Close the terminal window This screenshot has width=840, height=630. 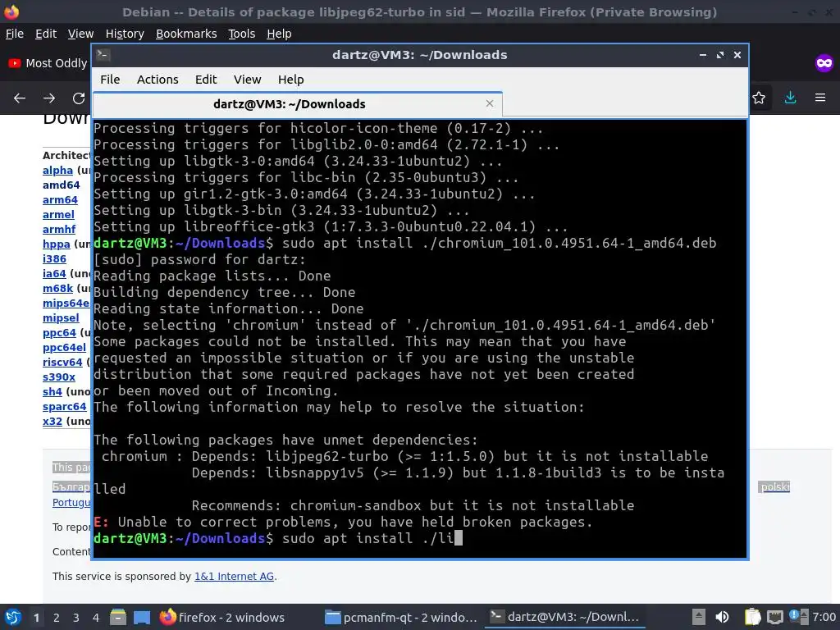click(737, 55)
